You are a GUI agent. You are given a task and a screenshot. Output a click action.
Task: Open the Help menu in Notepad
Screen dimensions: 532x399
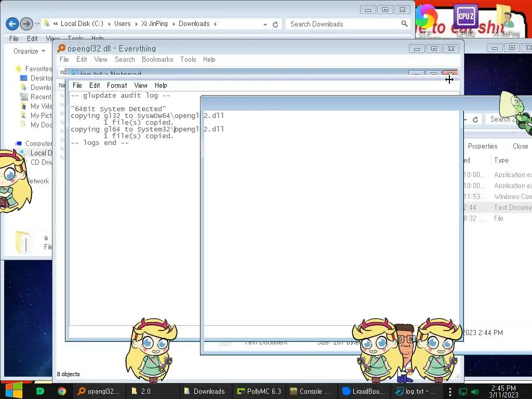tap(161, 86)
